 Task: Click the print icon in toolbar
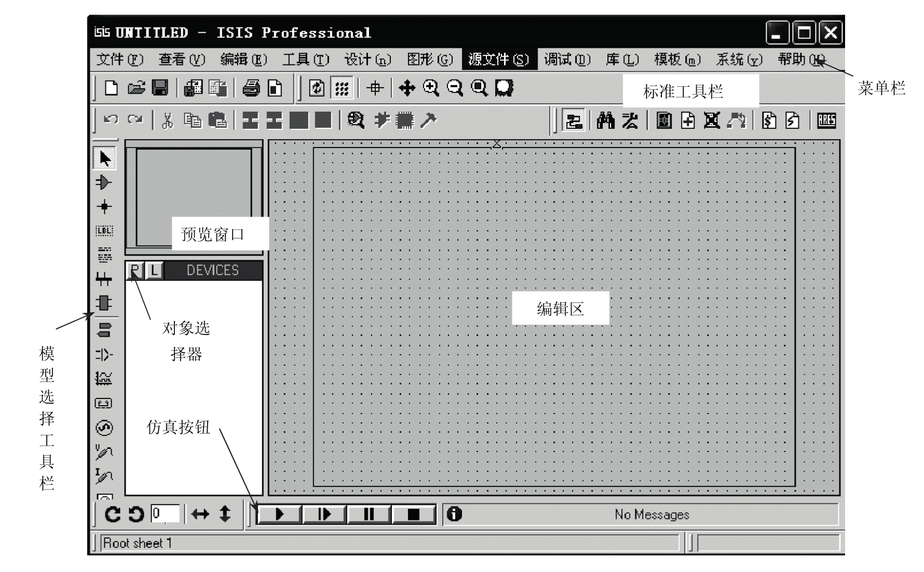pos(251,88)
